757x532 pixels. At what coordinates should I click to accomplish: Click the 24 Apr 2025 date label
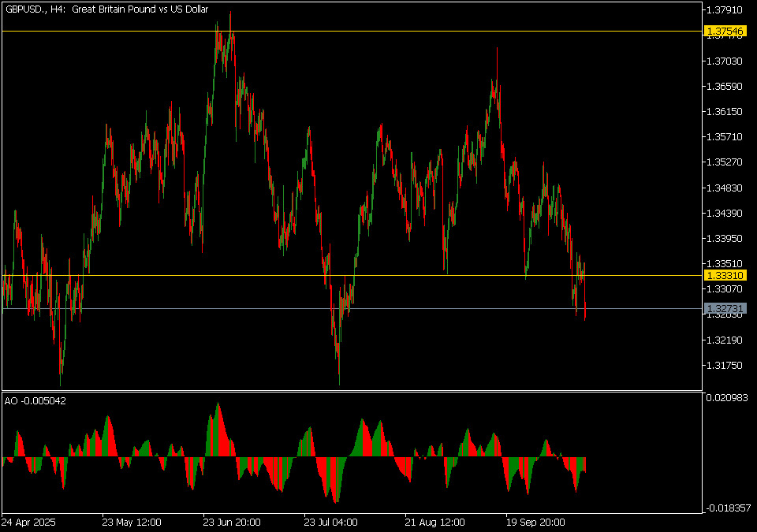click(29, 522)
